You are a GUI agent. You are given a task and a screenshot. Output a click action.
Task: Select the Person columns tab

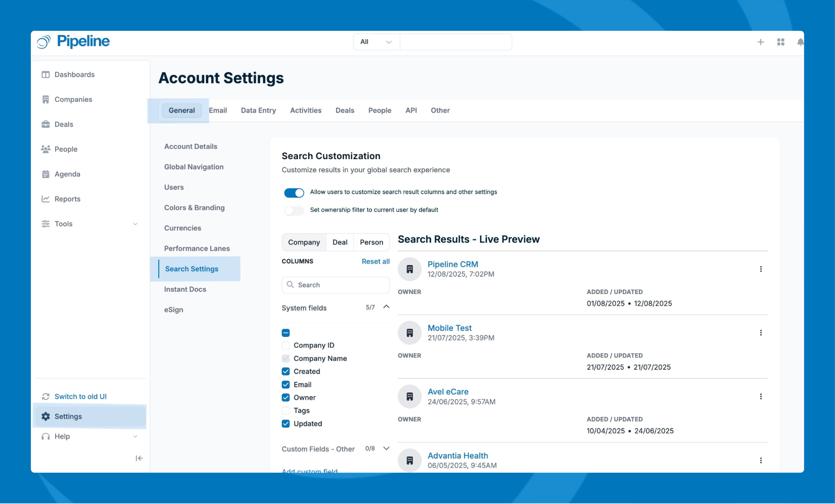click(371, 242)
